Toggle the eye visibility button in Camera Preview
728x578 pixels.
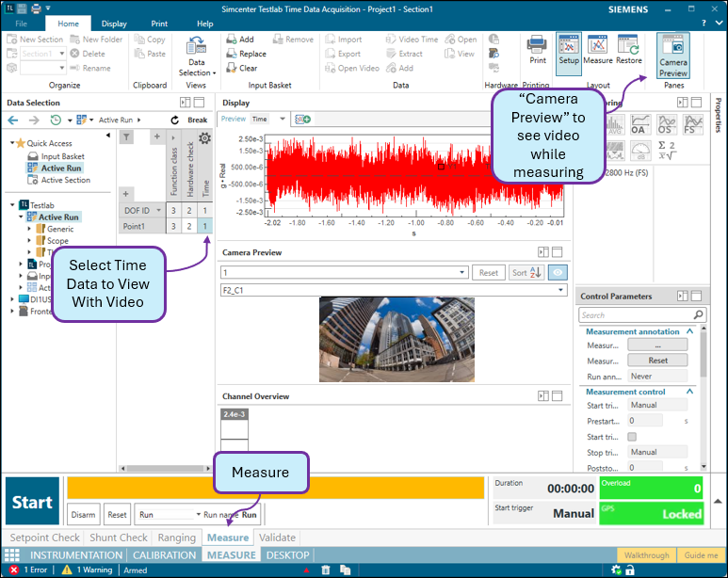click(559, 272)
